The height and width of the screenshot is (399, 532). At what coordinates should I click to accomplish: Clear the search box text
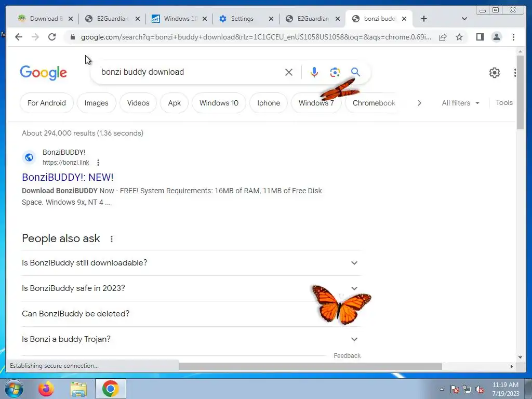pos(289,72)
